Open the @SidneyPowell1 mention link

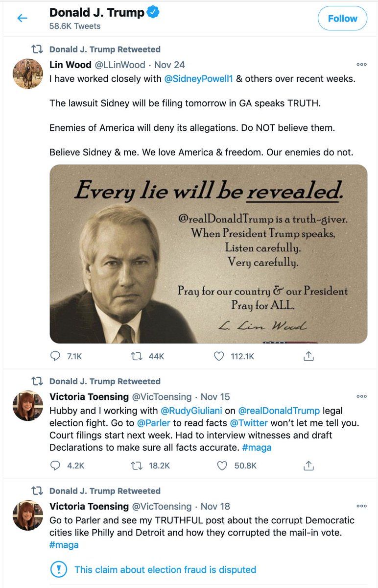(x=199, y=78)
